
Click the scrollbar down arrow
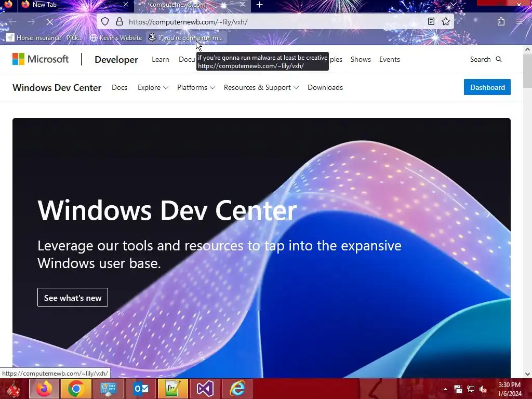(x=527, y=374)
